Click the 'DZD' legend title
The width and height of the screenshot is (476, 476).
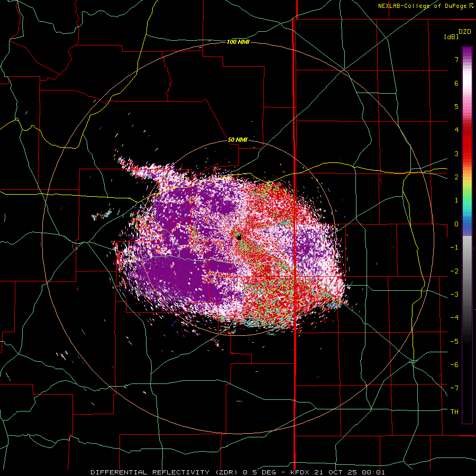tap(465, 32)
